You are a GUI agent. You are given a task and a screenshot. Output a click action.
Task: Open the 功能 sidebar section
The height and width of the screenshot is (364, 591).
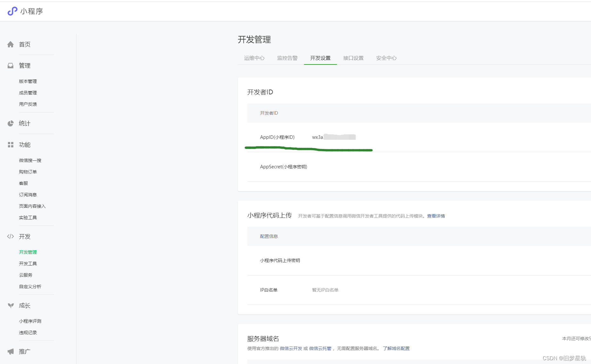pyautogui.click(x=25, y=145)
